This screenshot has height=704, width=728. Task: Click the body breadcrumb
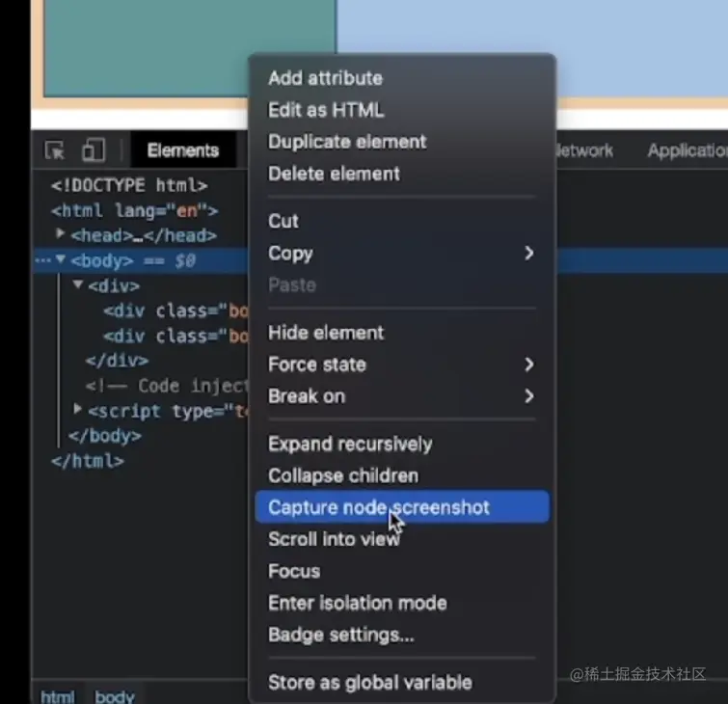click(115, 696)
